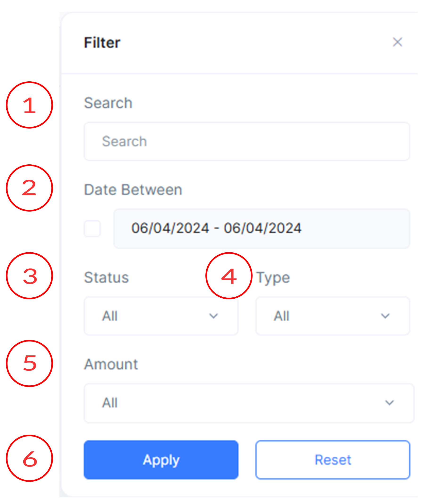
Task: Click the chevron arrow in the Type selector
Action: (x=385, y=316)
